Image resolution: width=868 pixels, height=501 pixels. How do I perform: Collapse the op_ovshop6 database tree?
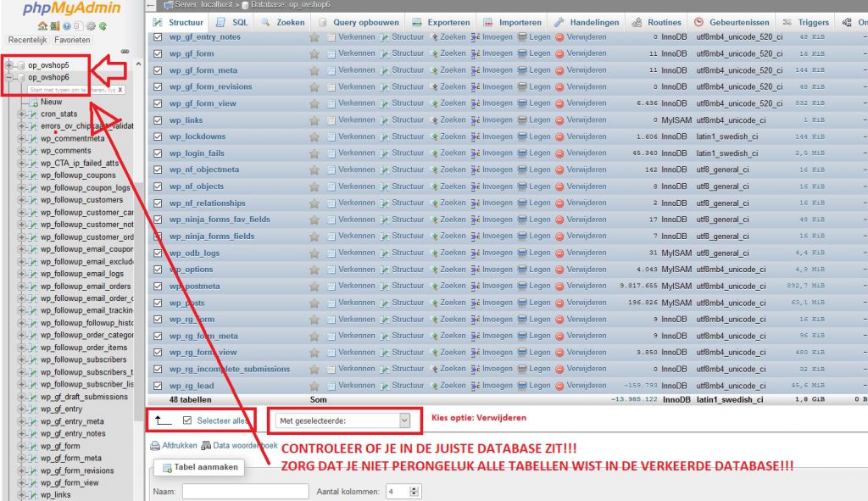click(9, 77)
